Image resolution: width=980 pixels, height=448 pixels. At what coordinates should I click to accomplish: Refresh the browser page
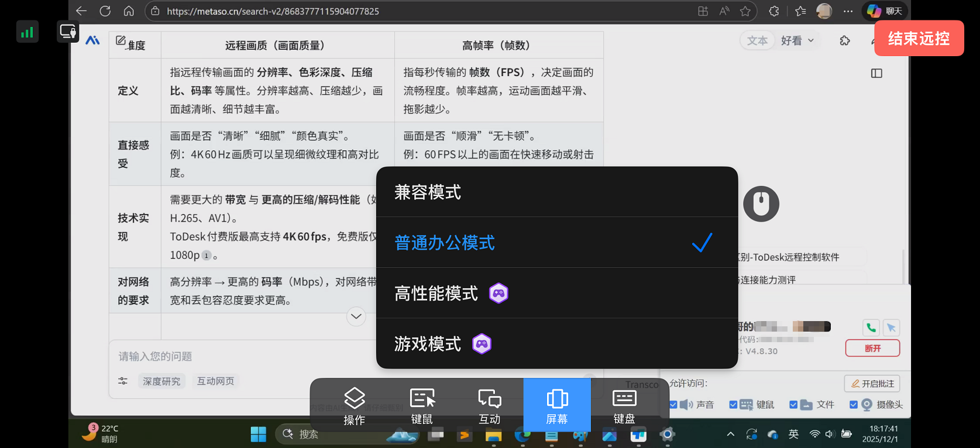pos(105,11)
